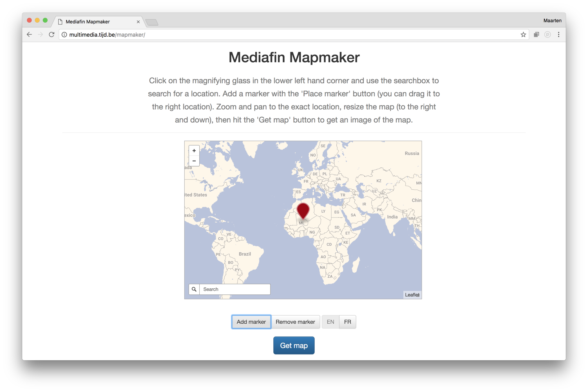Open a new tab next to Mediafin Mapmaker
The width and height of the screenshot is (588, 392).
tap(152, 22)
